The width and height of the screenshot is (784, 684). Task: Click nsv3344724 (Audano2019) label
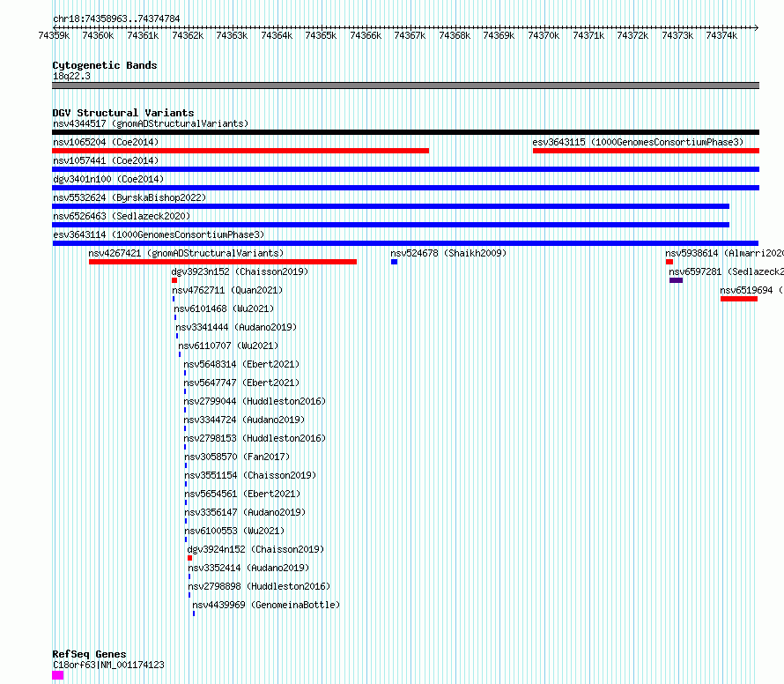click(244, 420)
